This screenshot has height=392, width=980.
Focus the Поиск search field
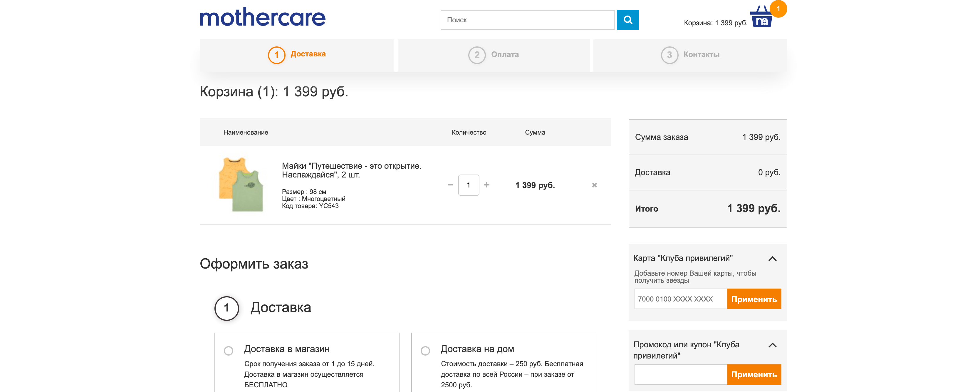coord(527,20)
